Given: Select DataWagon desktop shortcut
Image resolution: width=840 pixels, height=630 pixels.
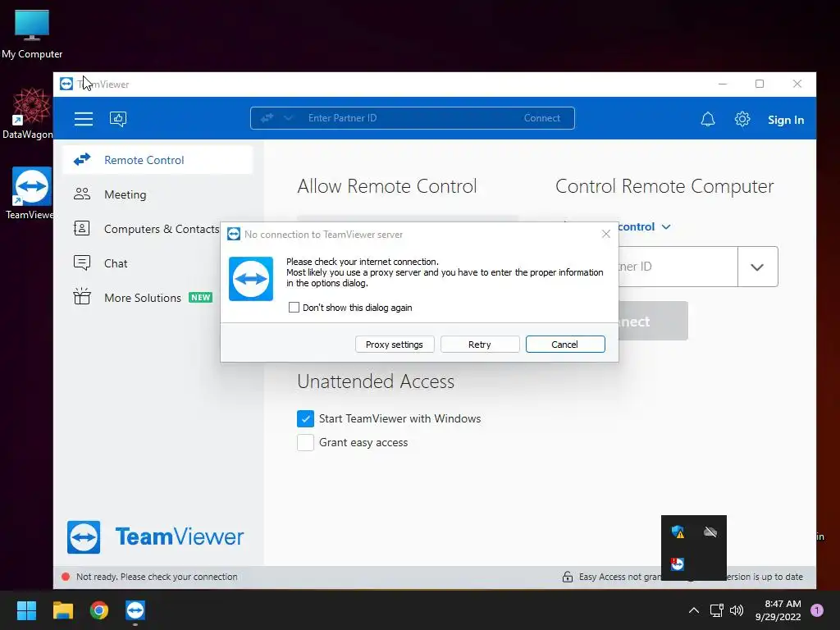Looking at the screenshot, I should (28, 114).
